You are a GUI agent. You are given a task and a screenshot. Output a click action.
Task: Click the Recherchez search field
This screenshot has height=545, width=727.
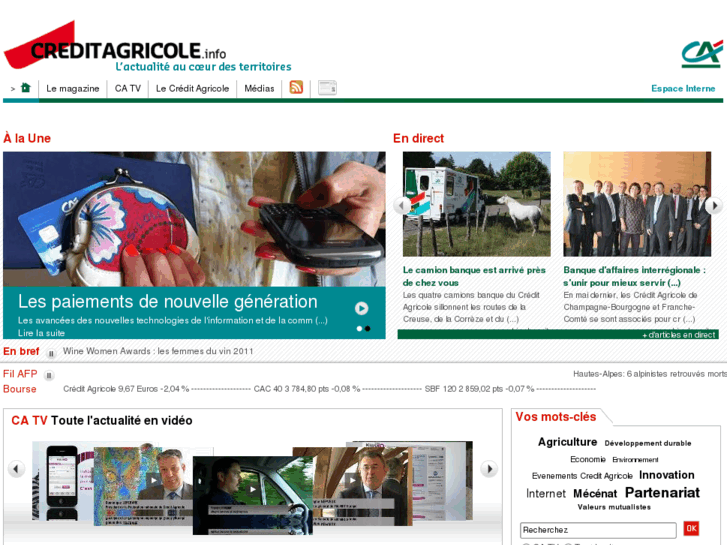[x=598, y=530]
